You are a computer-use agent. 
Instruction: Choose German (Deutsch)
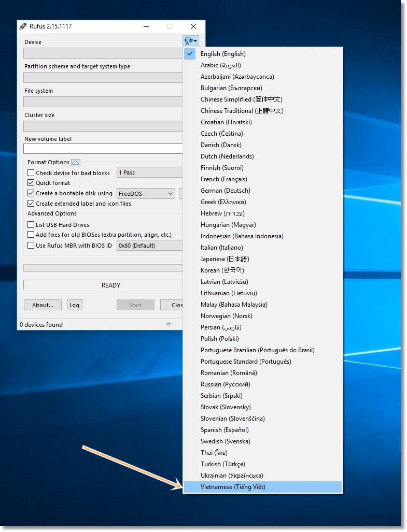pos(263,190)
